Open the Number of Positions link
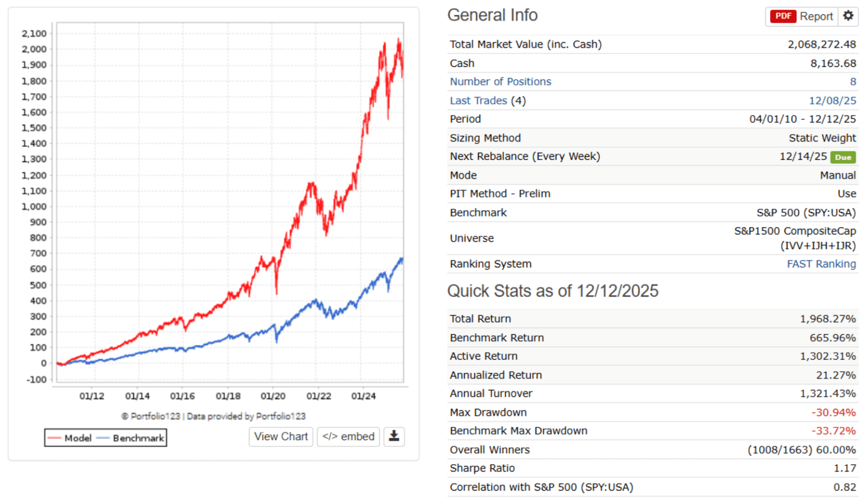868x504 pixels. click(500, 82)
